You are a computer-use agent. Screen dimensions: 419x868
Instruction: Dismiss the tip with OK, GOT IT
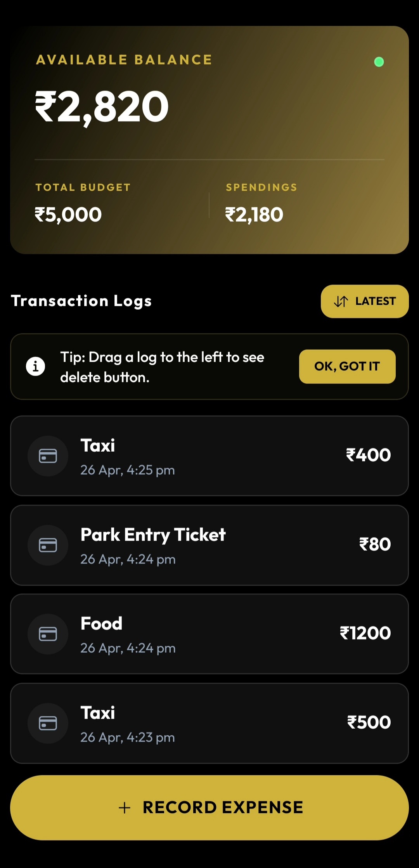(x=347, y=366)
